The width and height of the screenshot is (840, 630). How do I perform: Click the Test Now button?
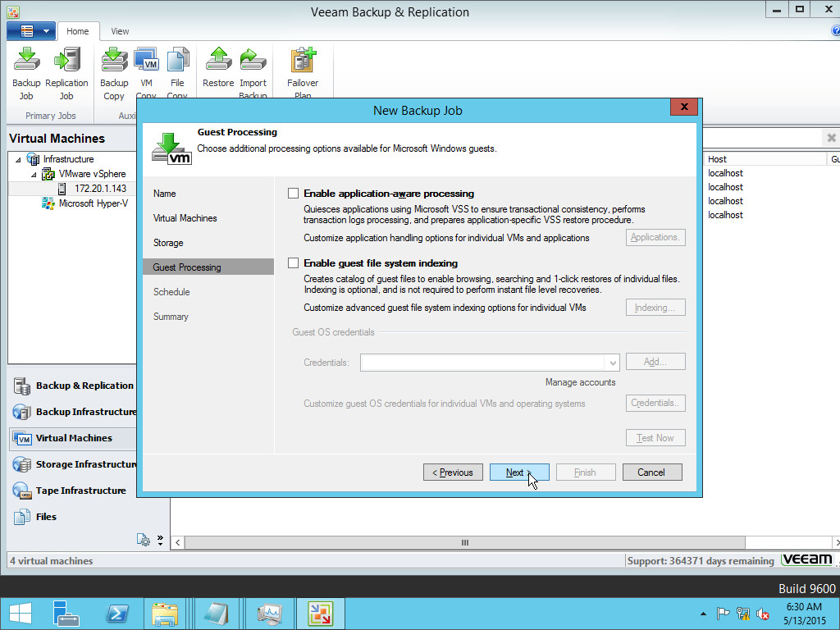(x=655, y=438)
